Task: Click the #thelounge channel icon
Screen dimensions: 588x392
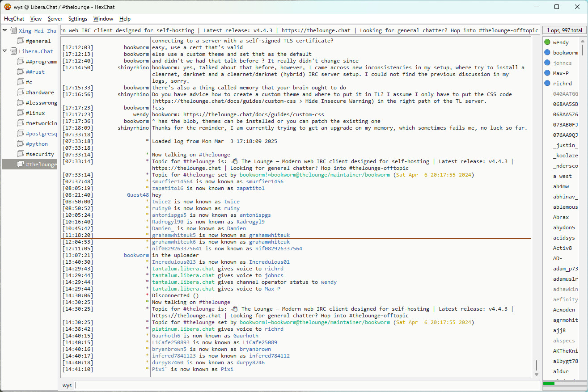Action: (21, 164)
